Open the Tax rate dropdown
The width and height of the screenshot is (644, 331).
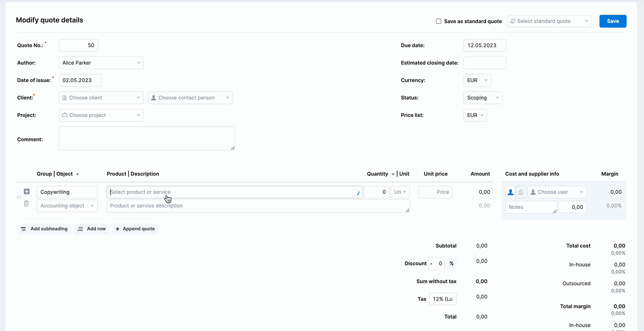pyautogui.click(x=443, y=299)
